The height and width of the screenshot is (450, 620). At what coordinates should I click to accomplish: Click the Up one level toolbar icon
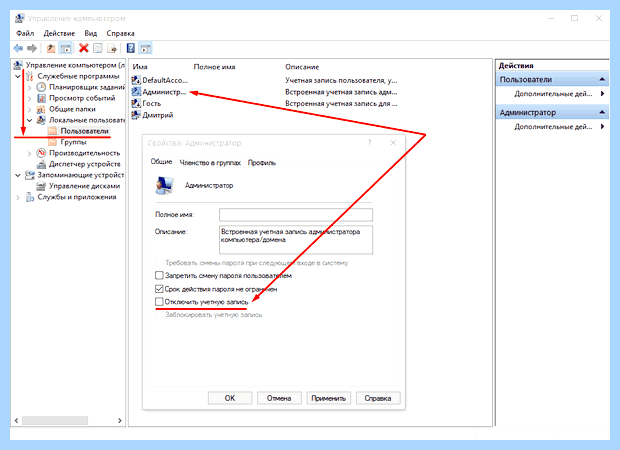click(51, 48)
